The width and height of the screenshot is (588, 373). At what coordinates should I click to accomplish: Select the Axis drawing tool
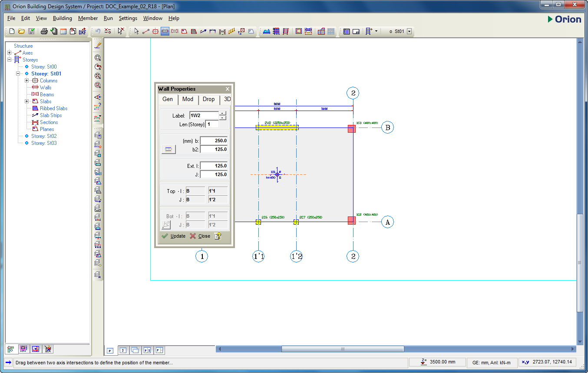(x=146, y=31)
